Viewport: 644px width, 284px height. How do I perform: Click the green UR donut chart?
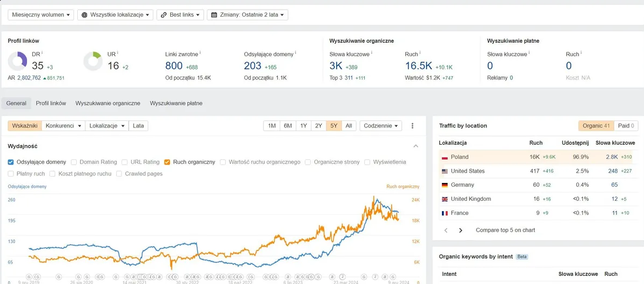tap(93, 62)
